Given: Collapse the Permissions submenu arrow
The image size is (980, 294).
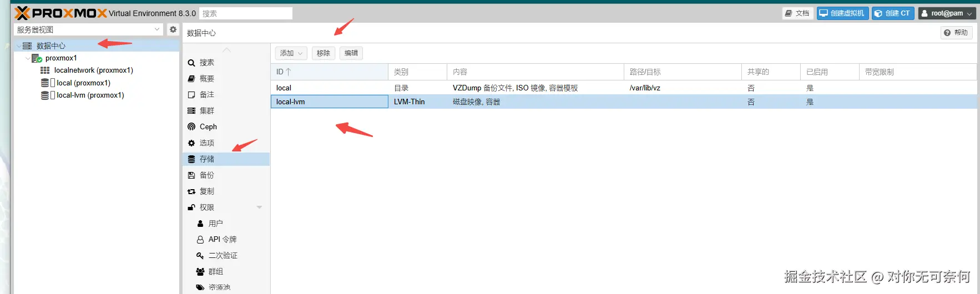Looking at the screenshot, I should [259, 207].
